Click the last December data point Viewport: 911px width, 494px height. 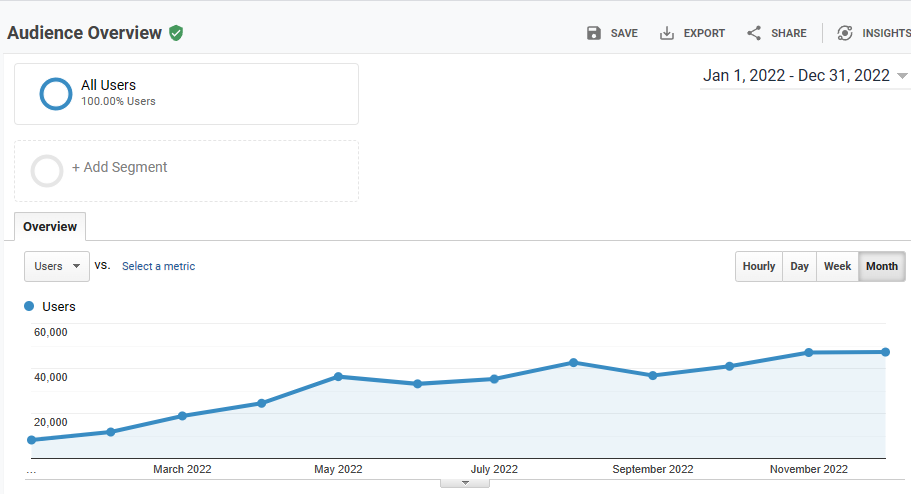pos(885,352)
